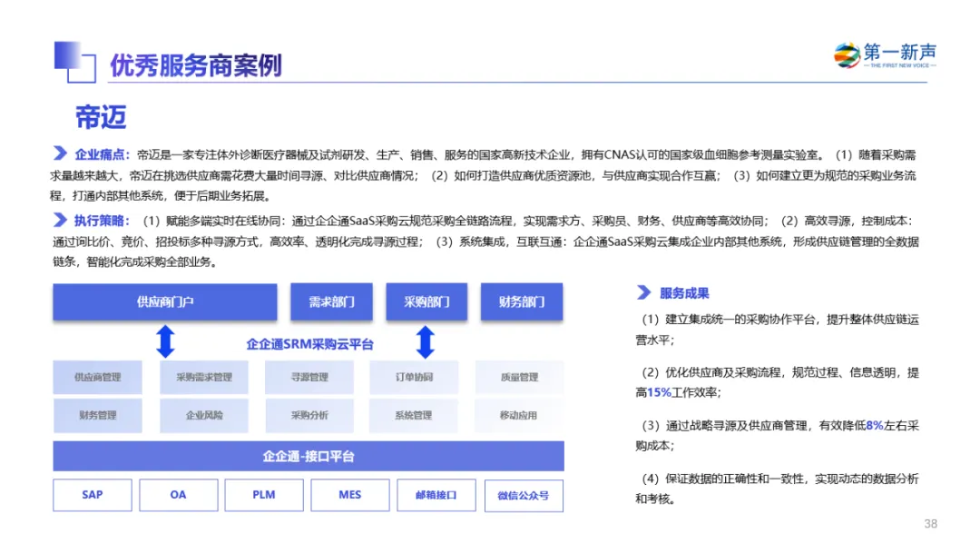Viewport: 980px width, 553px height.
Task: Click the 订单协同 module
Action: [414, 377]
